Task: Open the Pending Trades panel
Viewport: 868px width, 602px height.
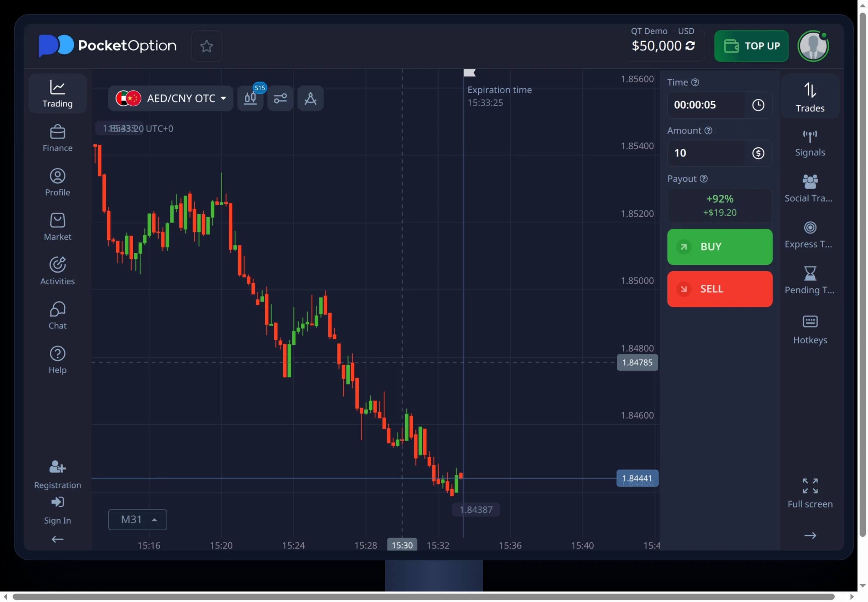Action: pos(810,281)
